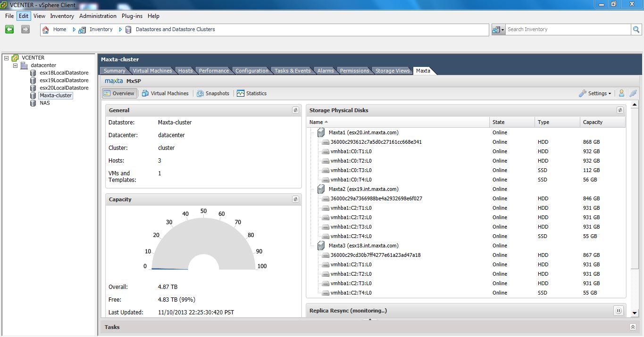Click the user icon beside Settings
The height and width of the screenshot is (337, 644).
point(621,93)
